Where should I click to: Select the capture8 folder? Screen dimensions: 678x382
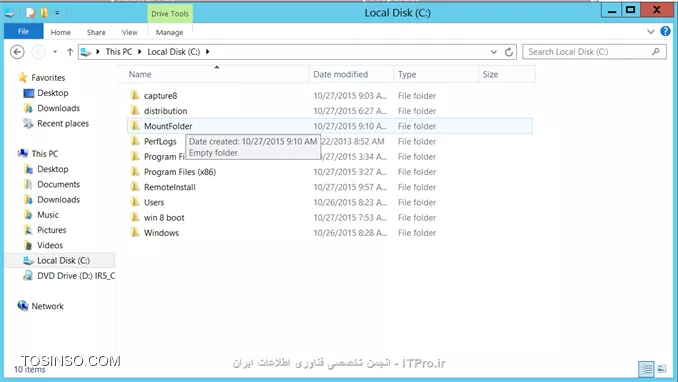[x=160, y=96]
